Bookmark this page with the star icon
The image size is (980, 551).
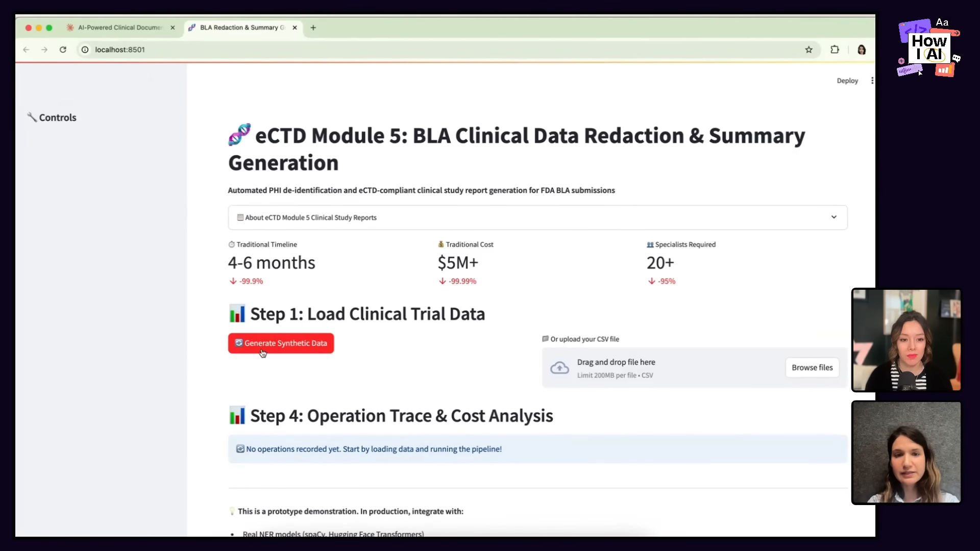click(808, 49)
